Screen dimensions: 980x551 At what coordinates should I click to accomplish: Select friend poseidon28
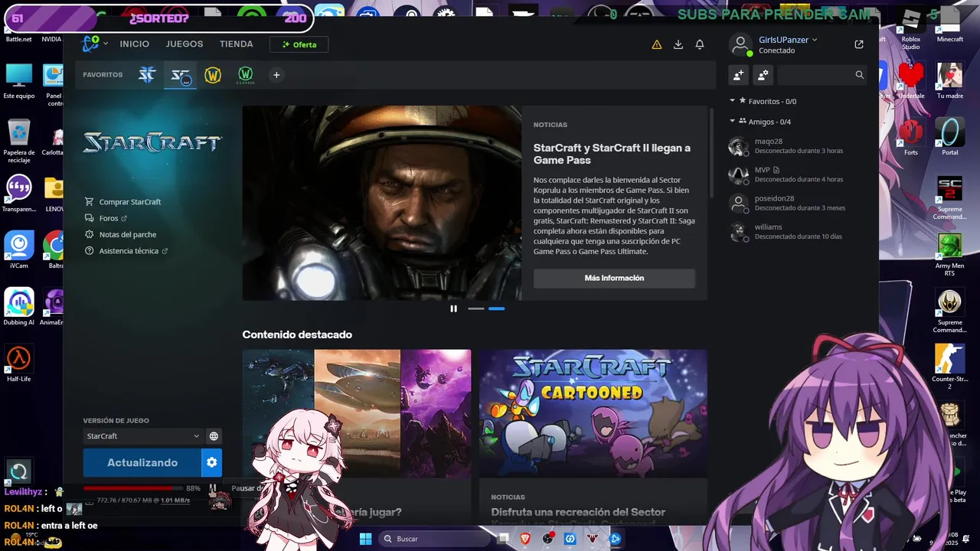coord(798,203)
